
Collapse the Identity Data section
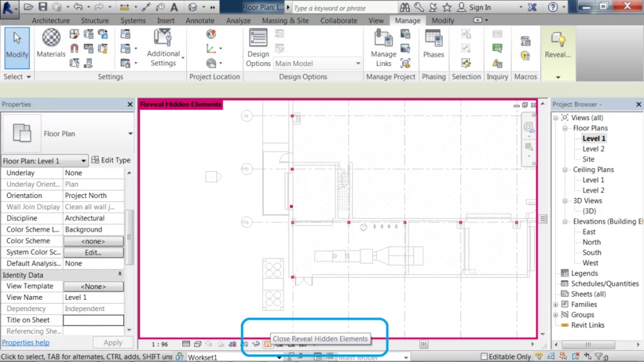point(119,275)
